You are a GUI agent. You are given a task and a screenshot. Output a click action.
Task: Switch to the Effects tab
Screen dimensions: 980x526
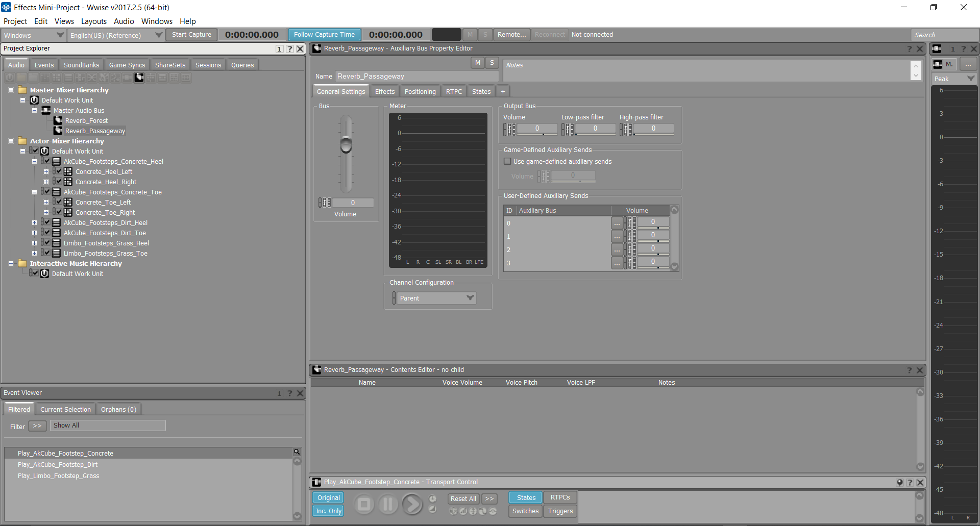point(385,92)
